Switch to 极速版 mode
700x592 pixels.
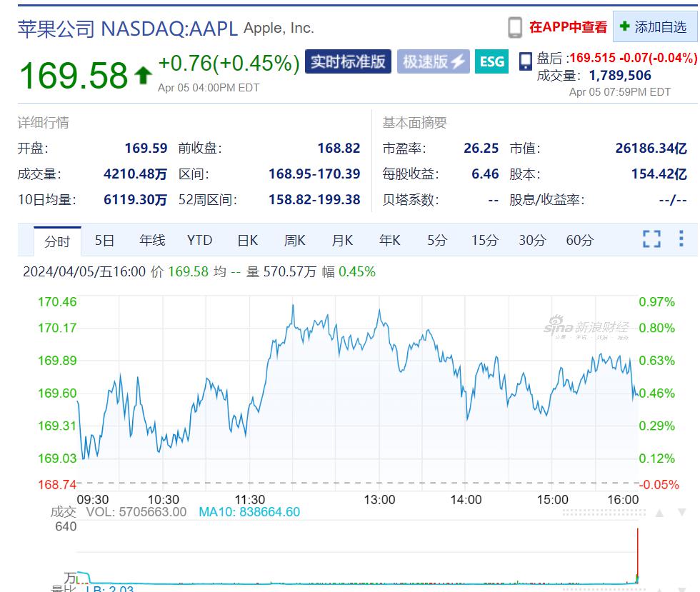(426, 62)
